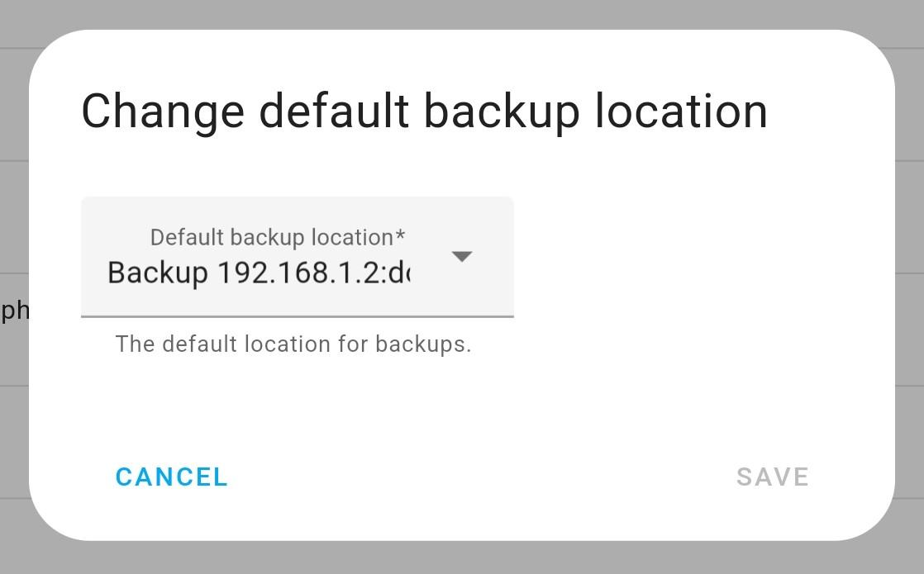
Task: Click empty dialog space between CANCEL and SAVE
Action: pos(479,477)
